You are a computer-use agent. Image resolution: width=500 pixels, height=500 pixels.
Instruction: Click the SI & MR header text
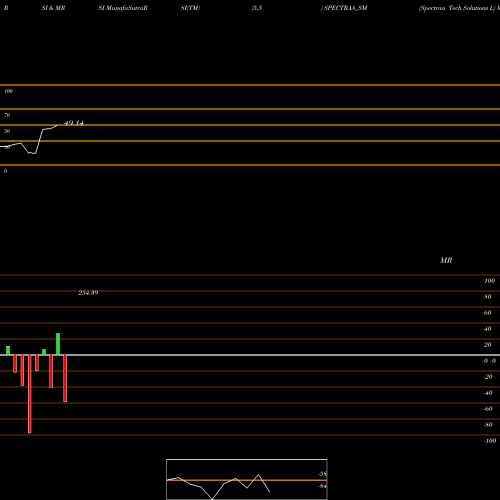(x=53, y=8)
